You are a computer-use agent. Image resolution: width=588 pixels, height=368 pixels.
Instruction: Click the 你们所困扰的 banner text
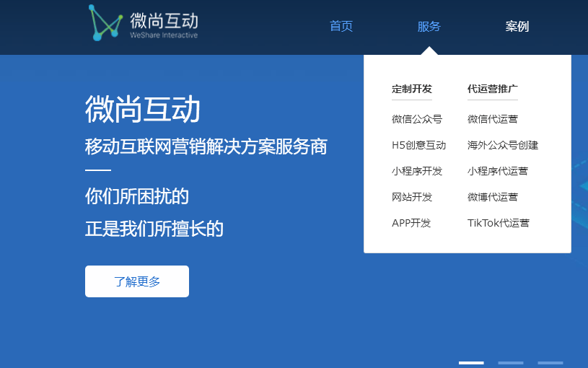(x=136, y=196)
